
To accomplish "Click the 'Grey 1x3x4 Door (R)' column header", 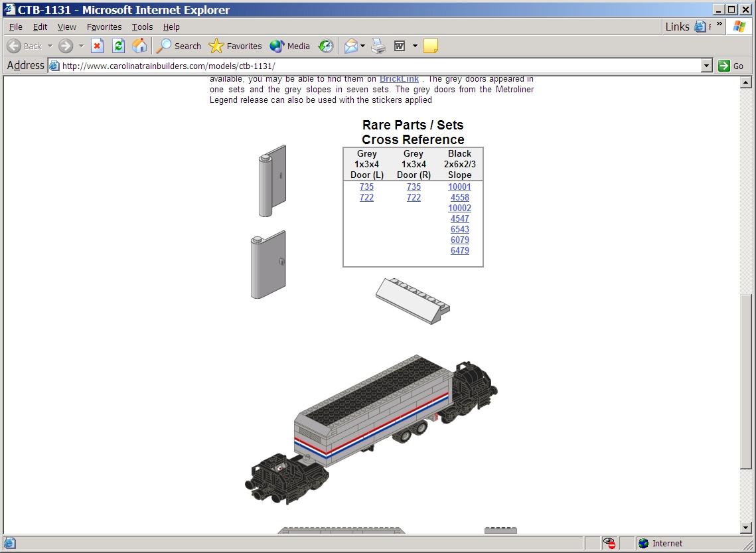I will [x=414, y=164].
